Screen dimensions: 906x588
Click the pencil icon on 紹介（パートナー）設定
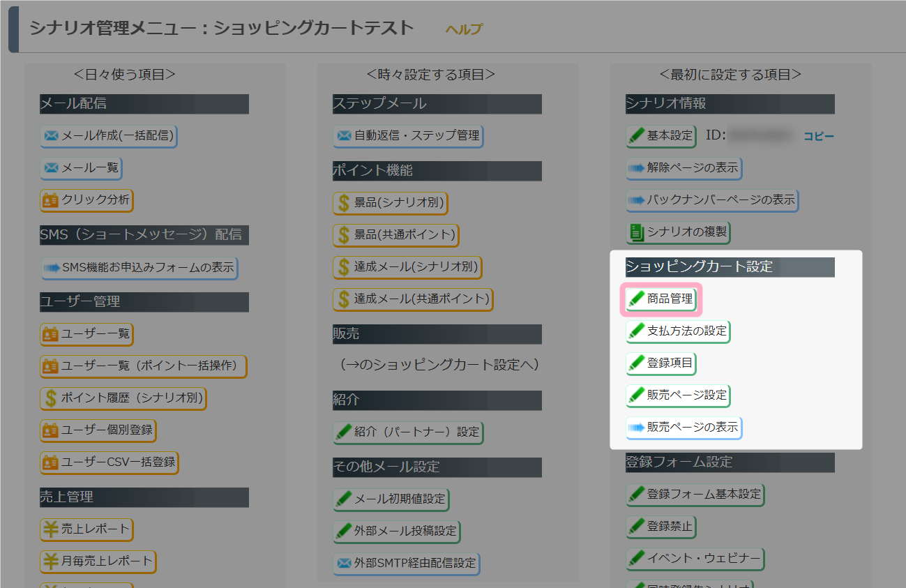pyautogui.click(x=344, y=432)
